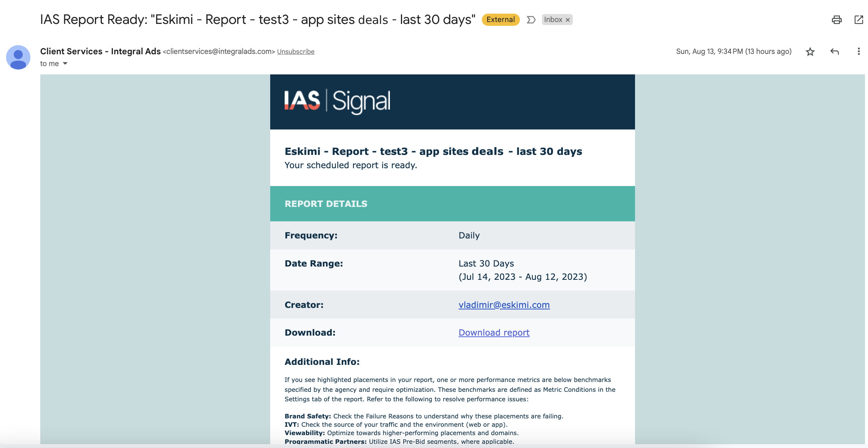Click the 'Additional Info:' heading

pos(322,362)
